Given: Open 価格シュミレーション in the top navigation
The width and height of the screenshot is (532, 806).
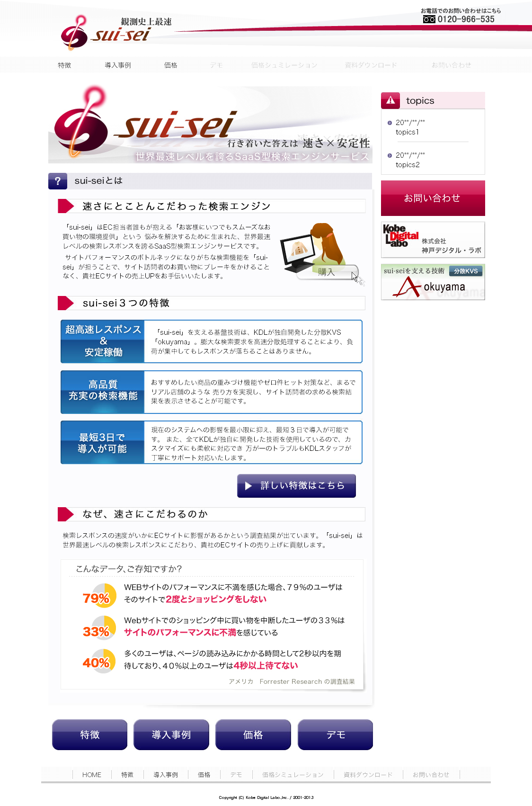Looking at the screenshot, I should click(284, 65).
